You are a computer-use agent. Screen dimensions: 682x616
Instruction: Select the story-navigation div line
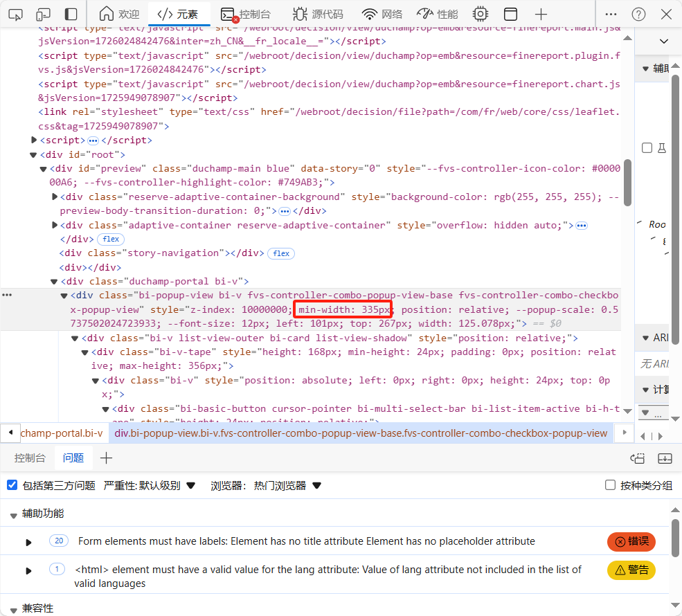click(x=161, y=253)
